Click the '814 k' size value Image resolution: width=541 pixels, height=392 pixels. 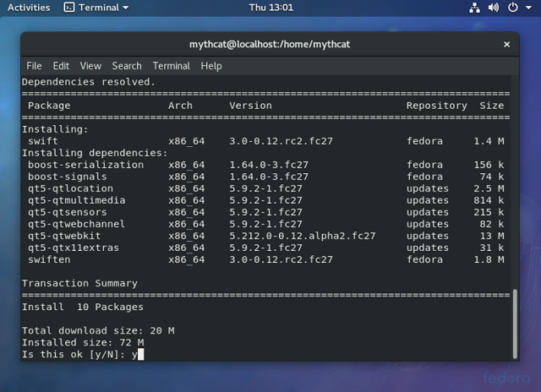tap(489, 200)
